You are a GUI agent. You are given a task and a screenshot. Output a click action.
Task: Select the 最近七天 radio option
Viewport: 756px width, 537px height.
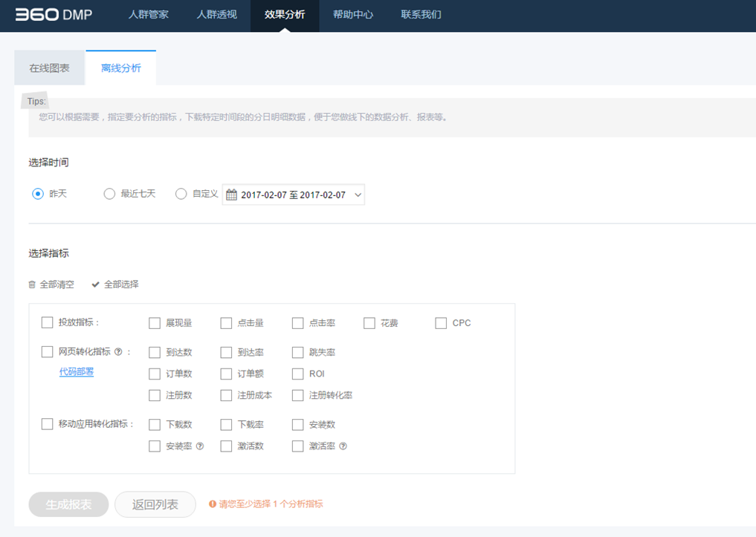[x=109, y=194]
